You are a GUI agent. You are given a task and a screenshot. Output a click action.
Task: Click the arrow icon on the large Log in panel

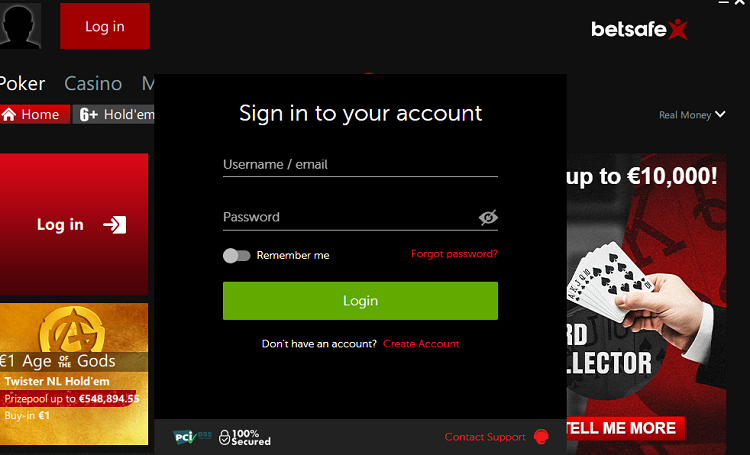coord(115,224)
